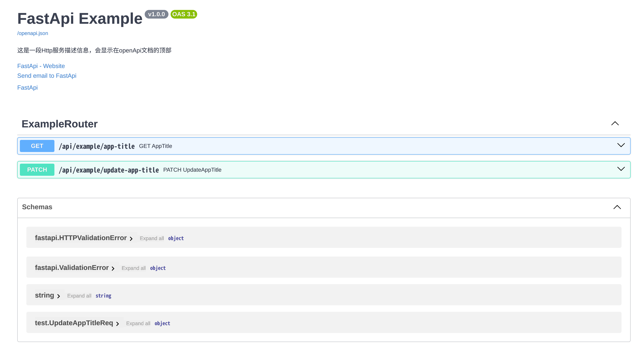This screenshot has width=644, height=350.
Task: Click the /api/example/app-title path
Action: click(97, 146)
